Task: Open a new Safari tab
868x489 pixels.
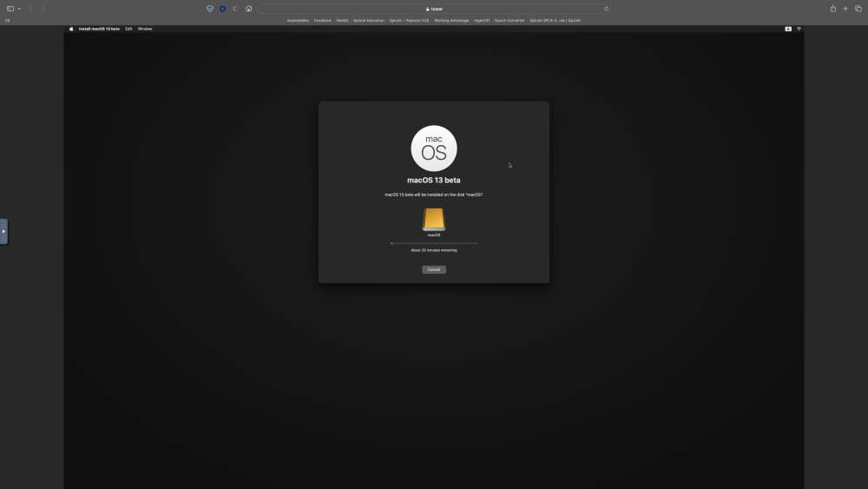Action: tap(845, 9)
